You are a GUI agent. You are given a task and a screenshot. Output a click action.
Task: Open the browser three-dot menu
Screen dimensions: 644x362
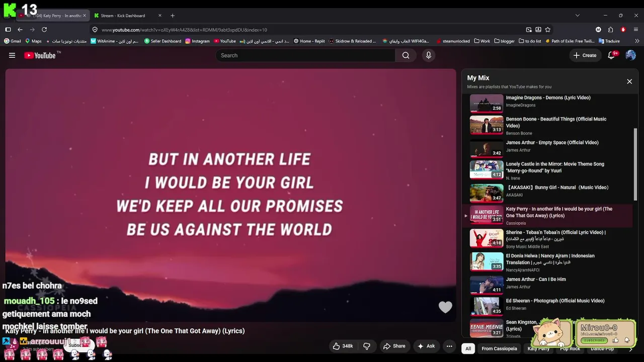(x=636, y=30)
